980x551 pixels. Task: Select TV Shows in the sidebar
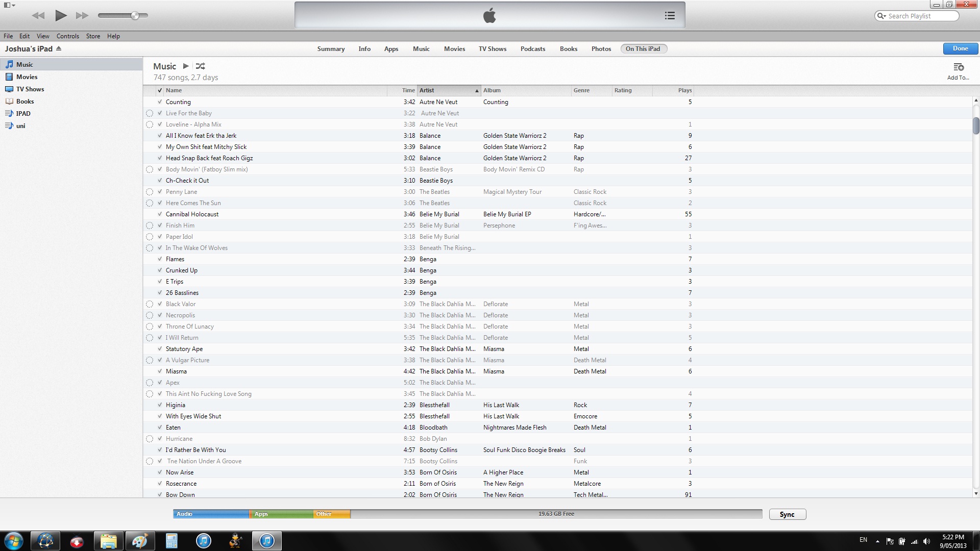click(x=71, y=89)
